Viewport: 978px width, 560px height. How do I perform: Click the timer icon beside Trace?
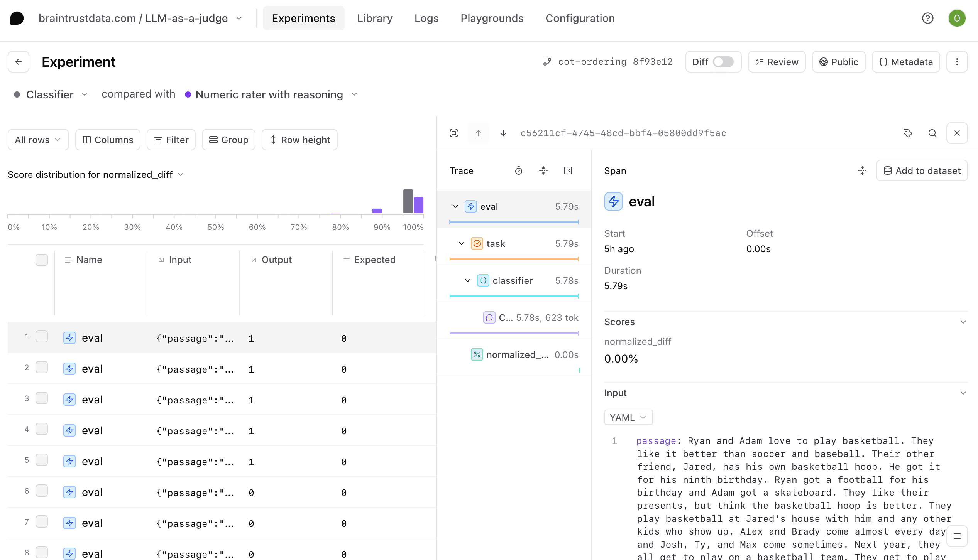point(518,170)
